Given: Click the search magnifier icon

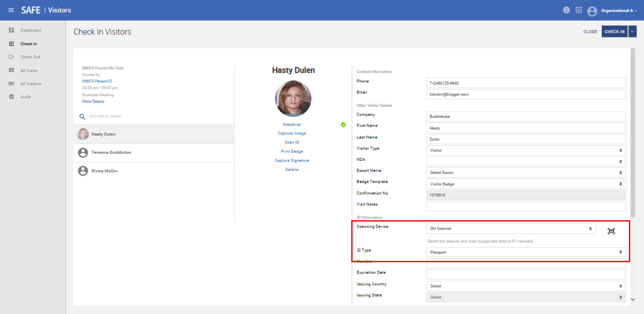Looking at the screenshot, I should tap(82, 117).
